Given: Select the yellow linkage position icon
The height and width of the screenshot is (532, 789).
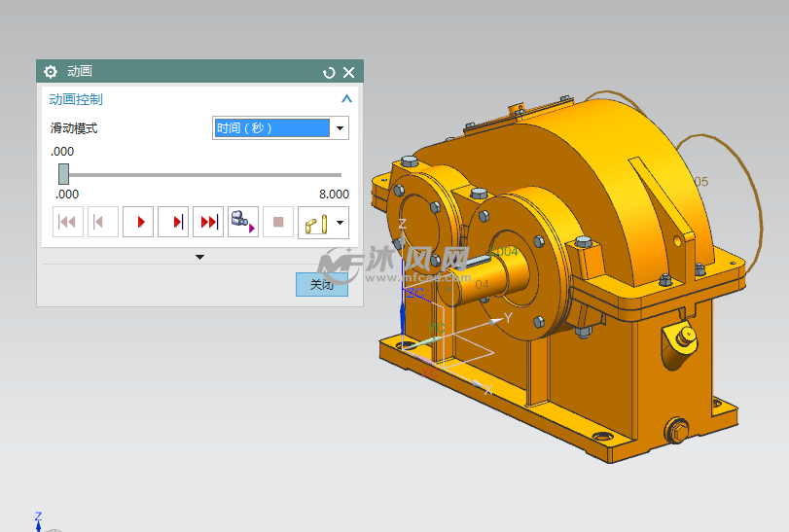Looking at the screenshot, I should (315, 222).
